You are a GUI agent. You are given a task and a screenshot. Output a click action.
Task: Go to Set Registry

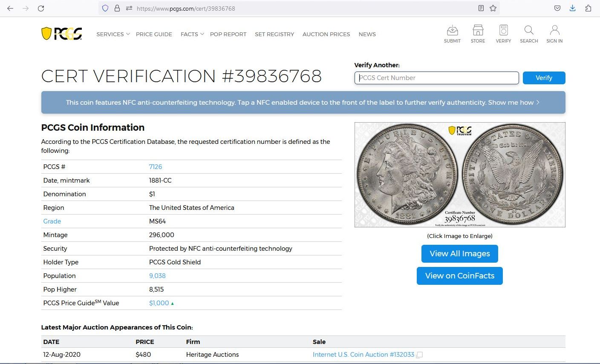(x=274, y=34)
